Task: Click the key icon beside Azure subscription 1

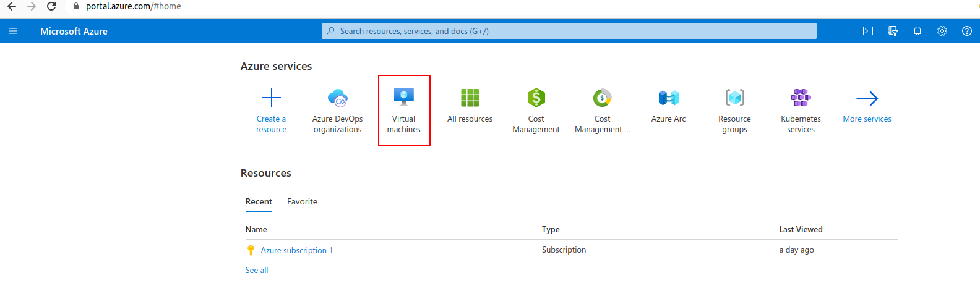Action: pos(251,250)
